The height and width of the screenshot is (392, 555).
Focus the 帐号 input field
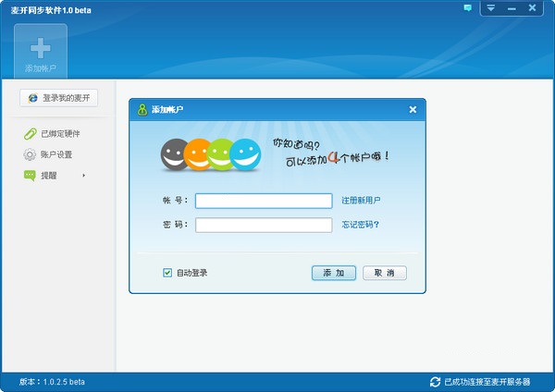coord(264,201)
